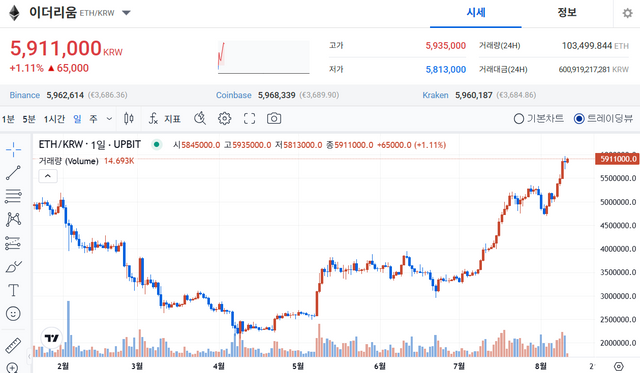This screenshot has width=640, height=373.
Task: Open time axis settings gear icon
Action: pyautogui.click(x=619, y=366)
